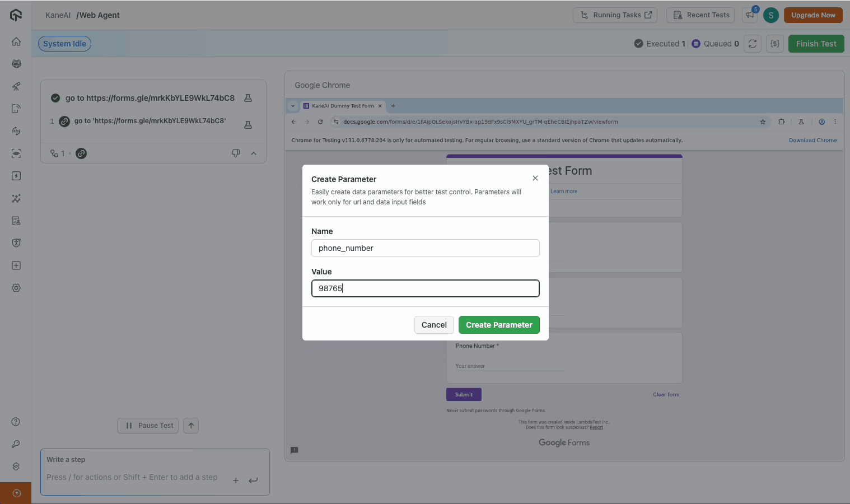Click the flask icon beside step 1
This screenshot has width=850, height=504.
tap(248, 125)
